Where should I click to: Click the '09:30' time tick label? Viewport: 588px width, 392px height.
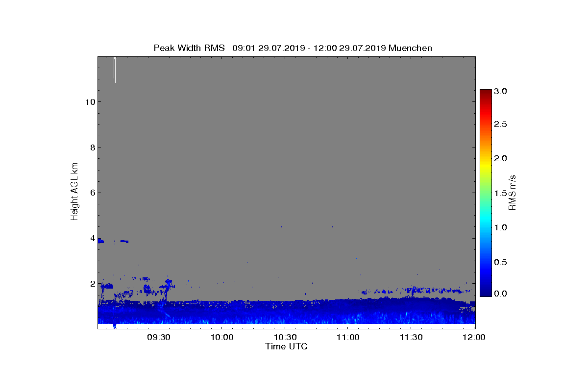pos(159,337)
